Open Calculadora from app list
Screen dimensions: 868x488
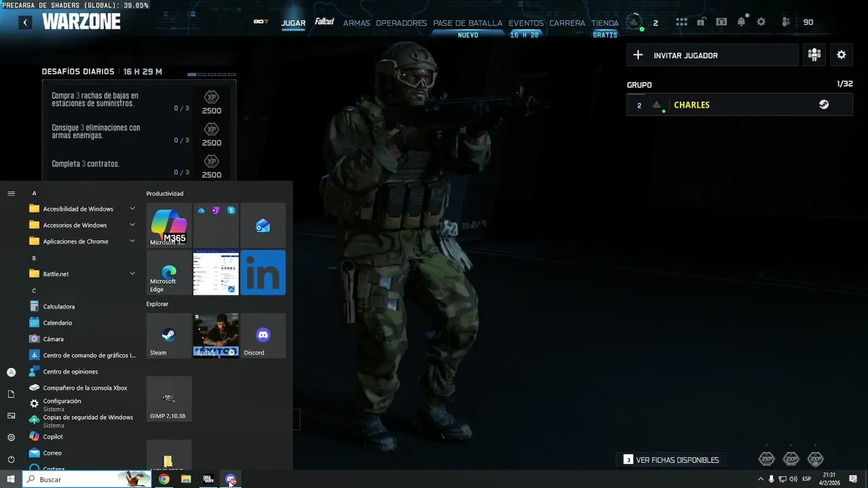pos(83,306)
